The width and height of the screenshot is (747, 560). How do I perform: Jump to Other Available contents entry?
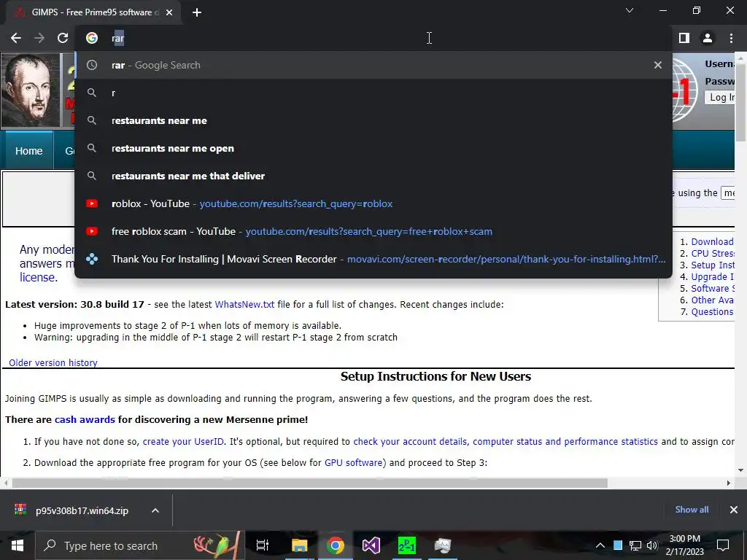pyautogui.click(x=712, y=300)
